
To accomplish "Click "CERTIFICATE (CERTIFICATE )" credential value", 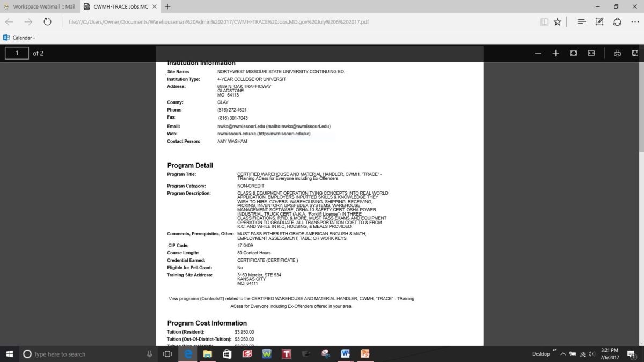I will point(267,260).
